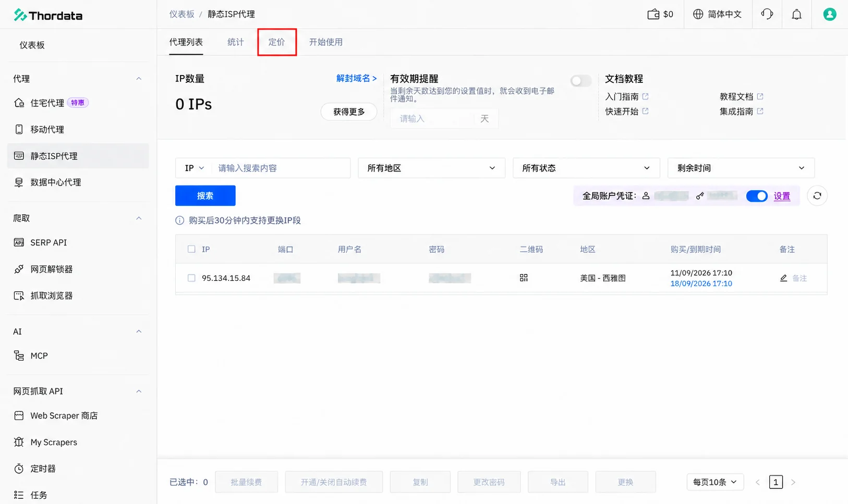This screenshot has height=504, width=848.
Task: Click the Thordata logo
Action: click(x=48, y=15)
